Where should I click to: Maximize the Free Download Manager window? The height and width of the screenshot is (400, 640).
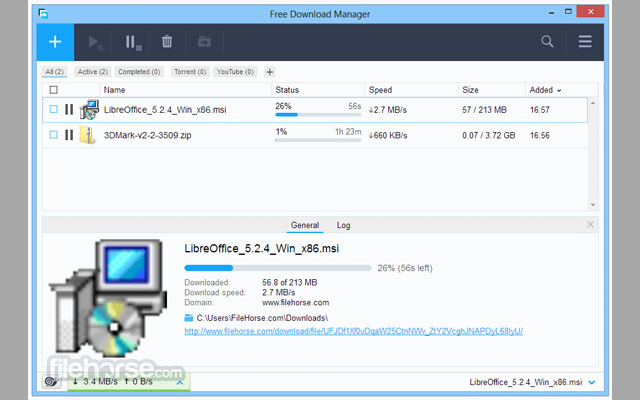pyautogui.click(x=568, y=11)
